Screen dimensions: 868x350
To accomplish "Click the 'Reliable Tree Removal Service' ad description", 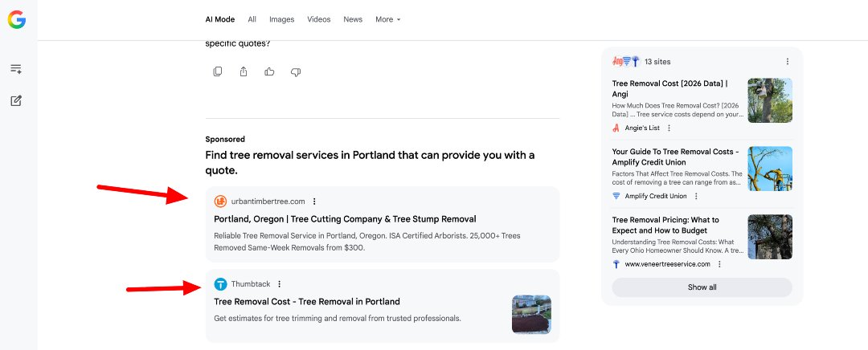I will tap(367, 242).
